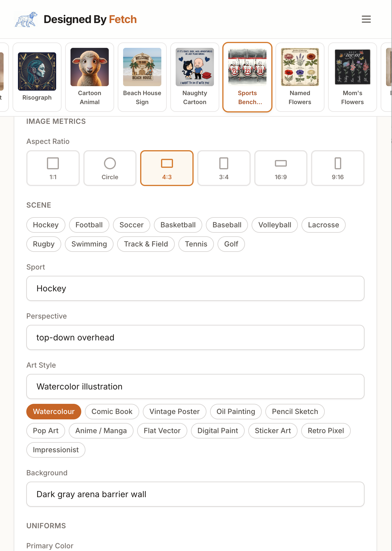Pick the 16:9 widescreen ratio

(x=281, y=168)
